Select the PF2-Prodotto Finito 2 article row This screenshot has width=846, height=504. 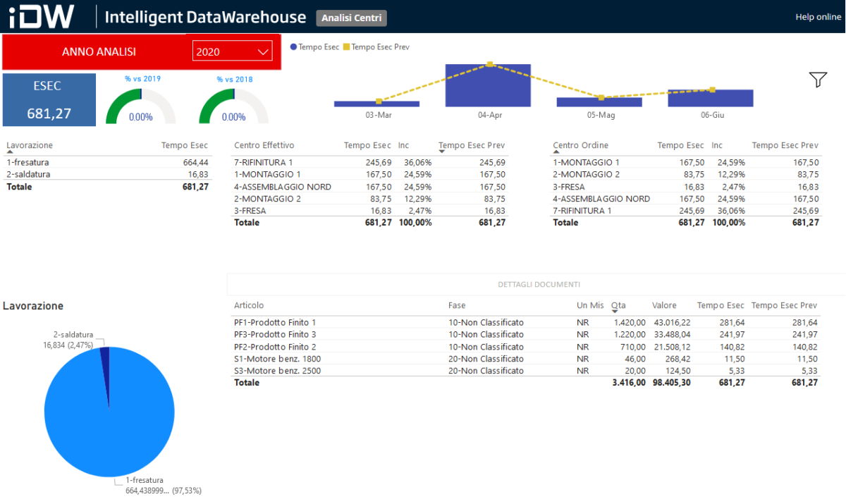[x=527, y=347]
